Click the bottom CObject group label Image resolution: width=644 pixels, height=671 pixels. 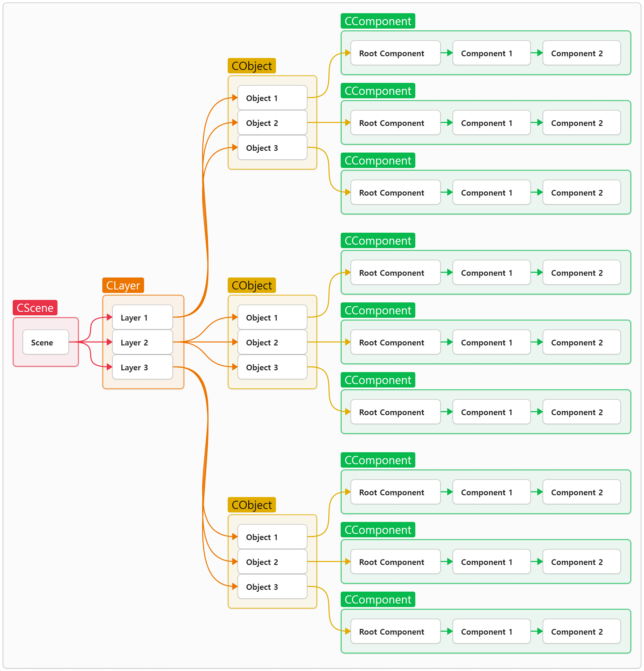pyautogui.click(x=252, y=505)
